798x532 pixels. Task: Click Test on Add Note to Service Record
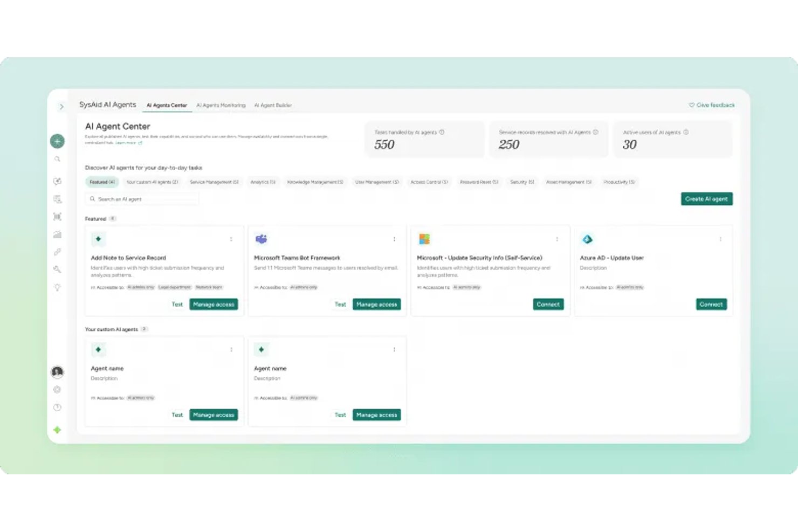click(x=177, y=305)
